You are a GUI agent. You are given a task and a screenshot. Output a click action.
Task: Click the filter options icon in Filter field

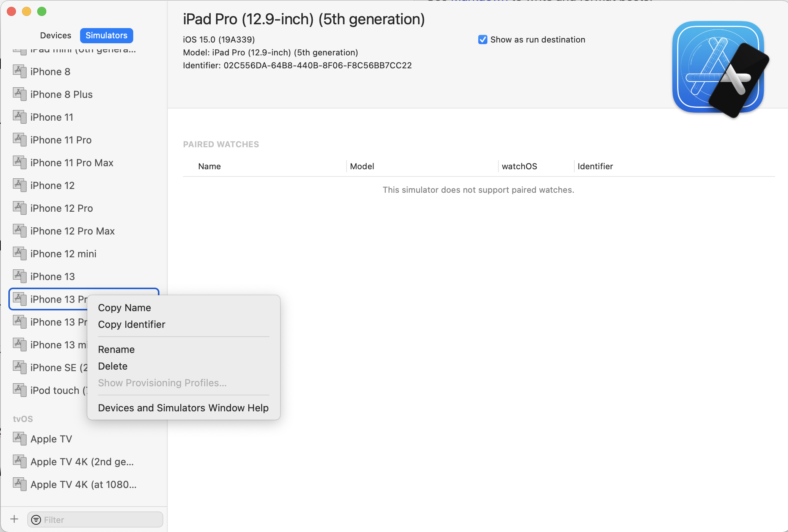point(36,519)
